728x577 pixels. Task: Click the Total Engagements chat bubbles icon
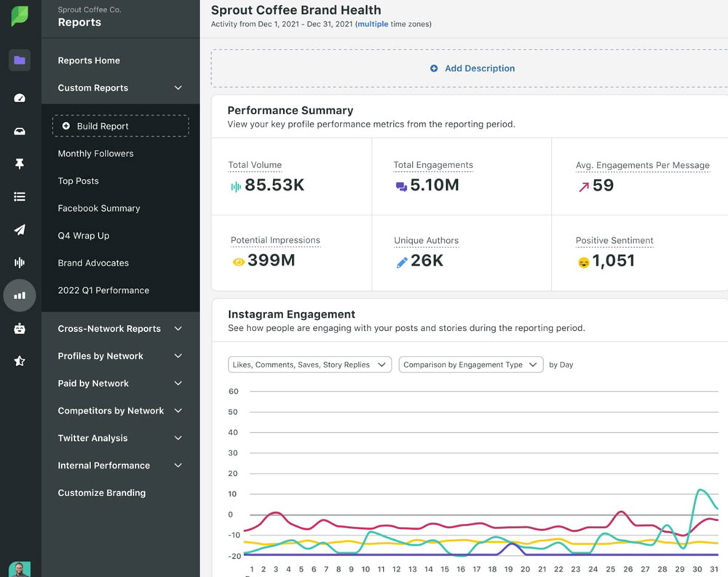click(401, 186)
